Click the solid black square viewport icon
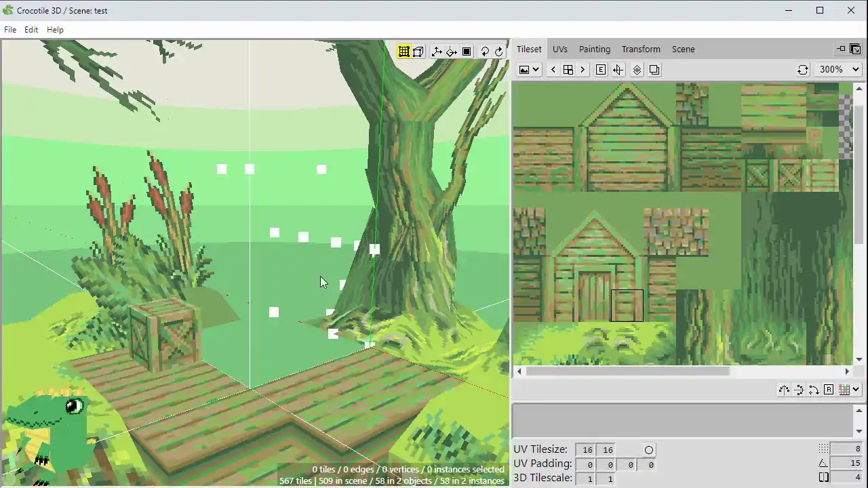The width and height of the screenshot is (868, 488). (467, 52)
